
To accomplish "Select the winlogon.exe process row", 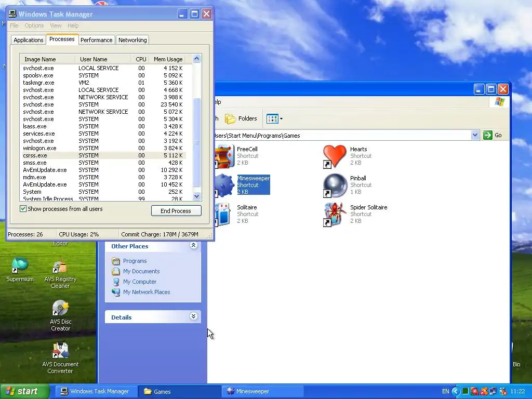I will [103, 148].
